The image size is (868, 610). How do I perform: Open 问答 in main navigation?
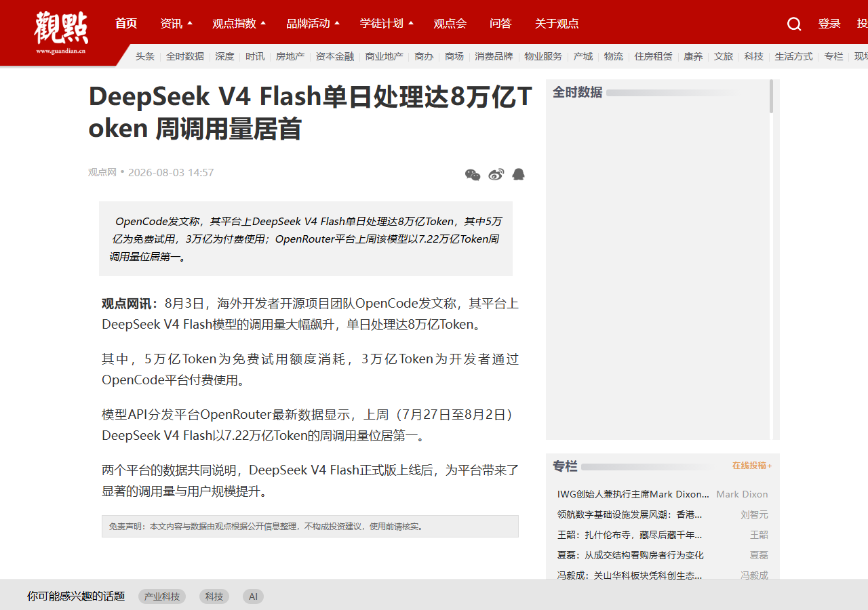click(x=500, y=24)
